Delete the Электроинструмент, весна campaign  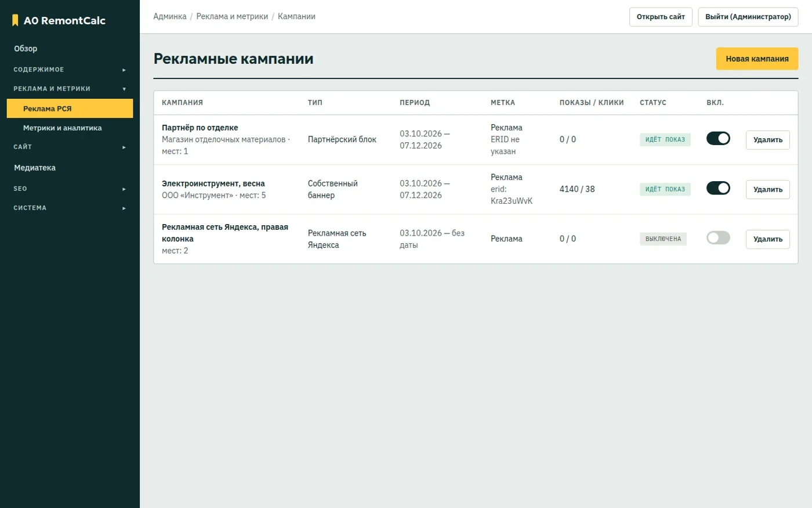tap(767, 189)
